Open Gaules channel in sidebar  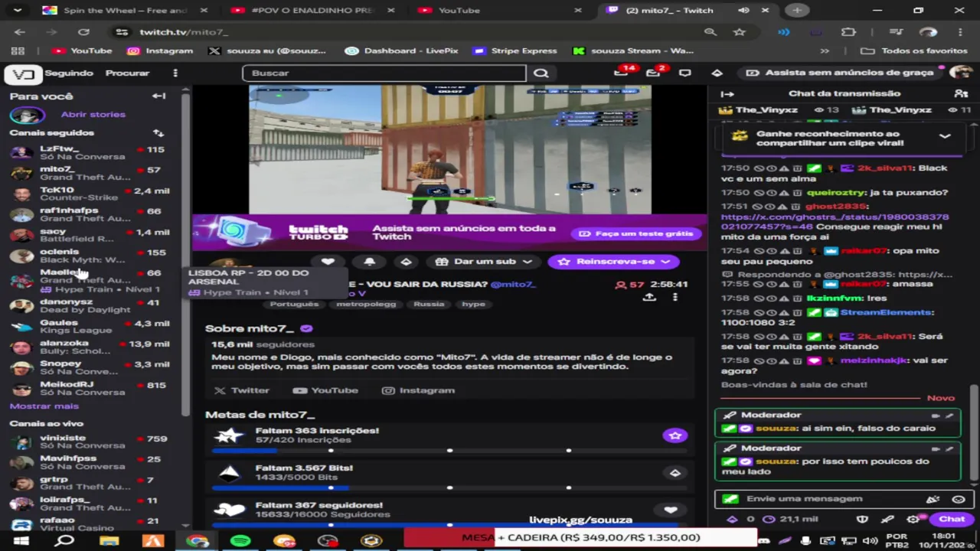(x=89, y=327)
